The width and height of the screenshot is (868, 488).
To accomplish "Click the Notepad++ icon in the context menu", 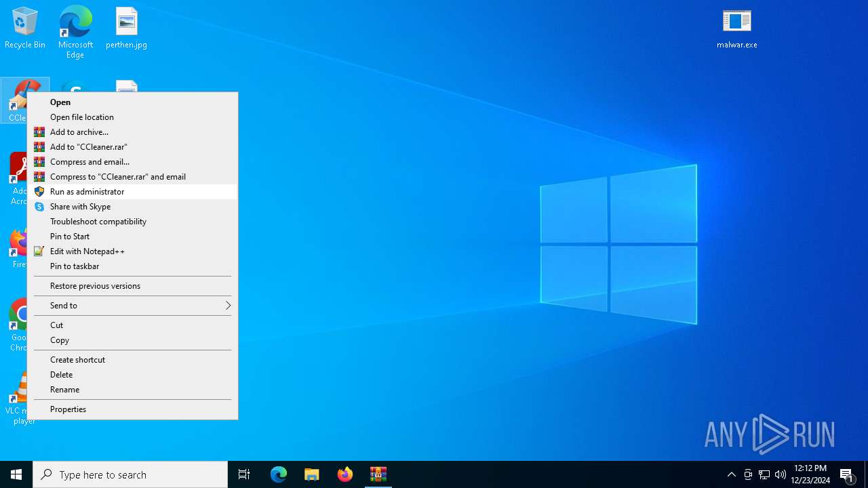I will pyautogui.click(x=39, y=251).
